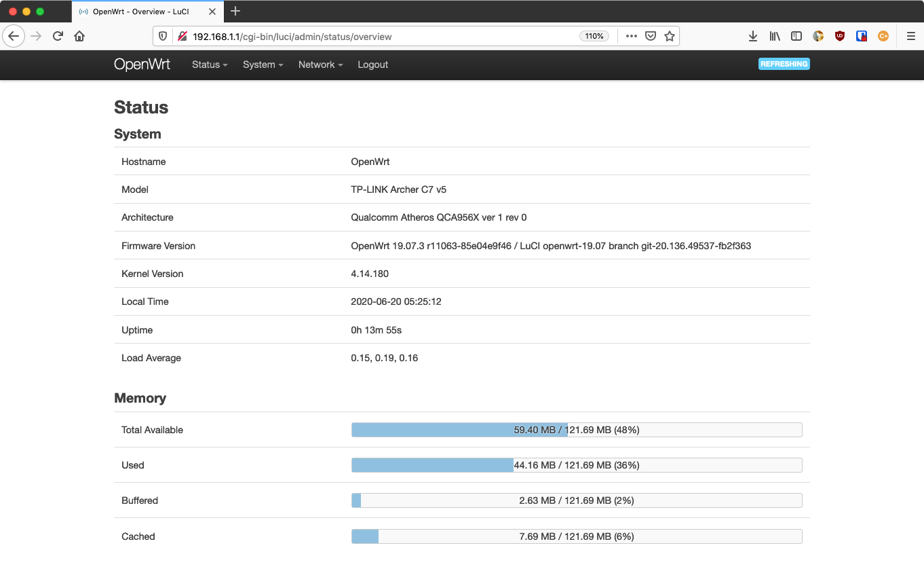
Task: Click the blue container lock extension icon
Action: coord(862,37)
